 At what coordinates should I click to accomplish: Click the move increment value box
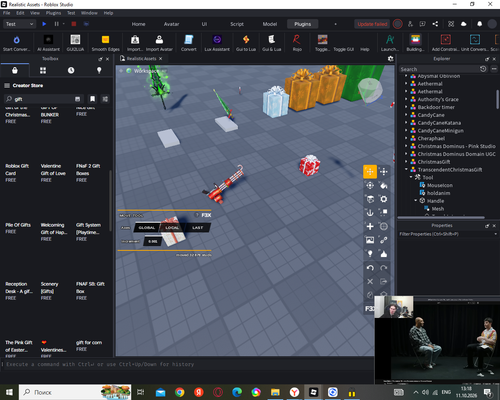coord(153,241)
